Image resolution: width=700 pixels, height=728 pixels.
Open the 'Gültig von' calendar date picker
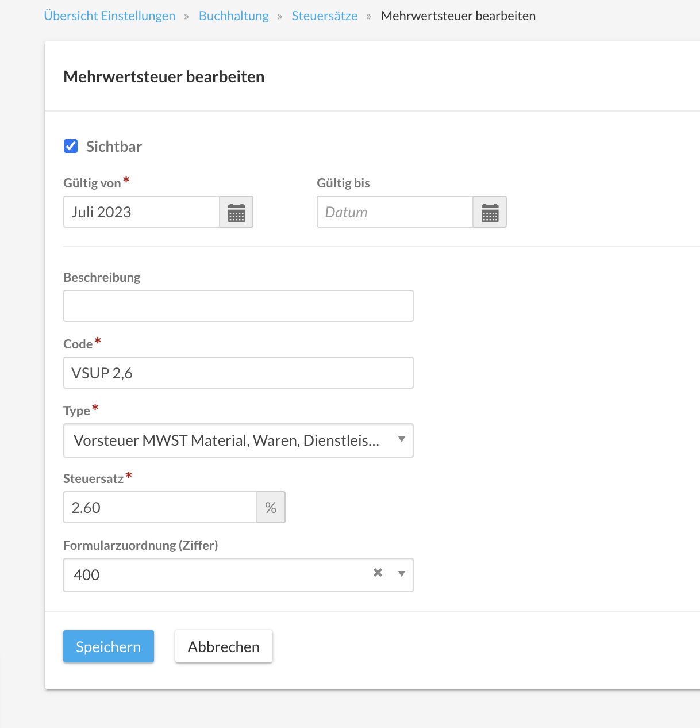pos(236,212)
